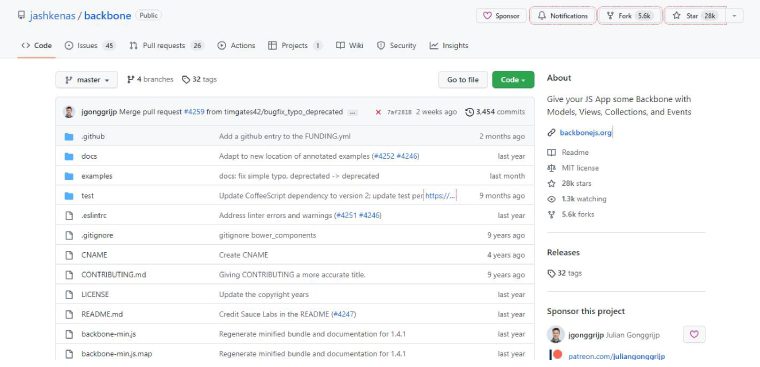Click the LICENSE file icon
Image resolution: width=760 pixels, height=367 pixels.
(x=69, y=294)
